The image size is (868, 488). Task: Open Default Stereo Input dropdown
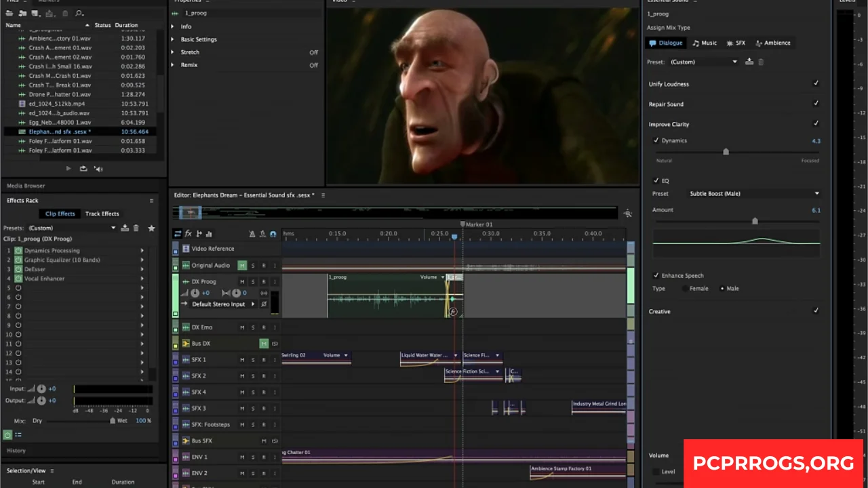coord(223,304)
